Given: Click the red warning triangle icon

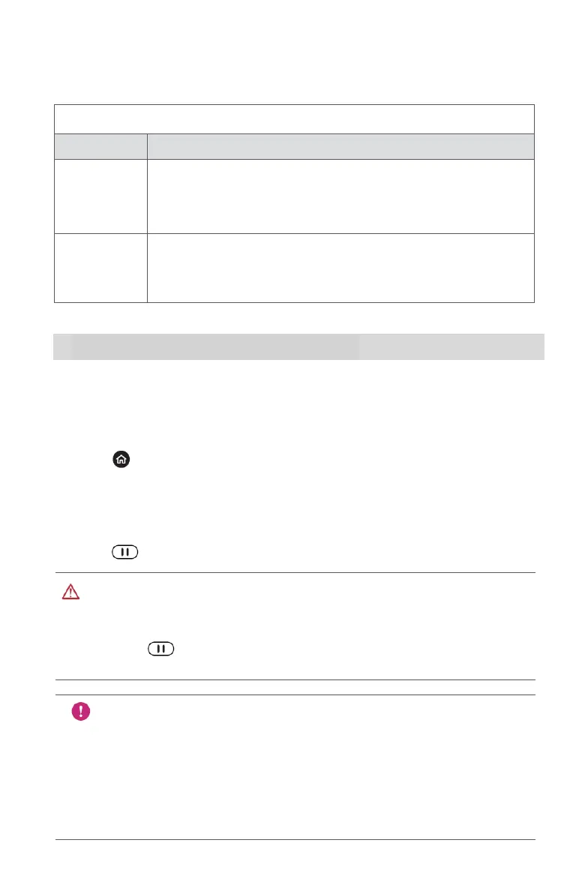Looking at the screenshot, I should point(70,592).
